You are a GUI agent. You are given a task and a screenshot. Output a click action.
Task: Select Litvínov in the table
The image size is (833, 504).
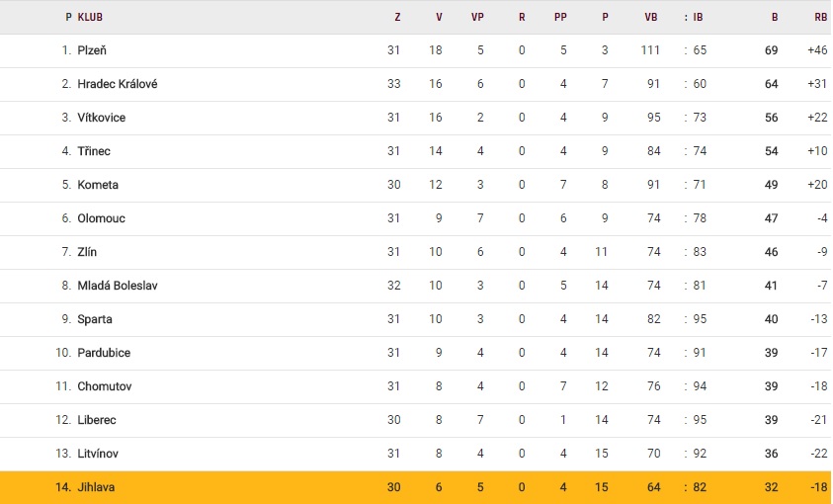pos(99,454)
